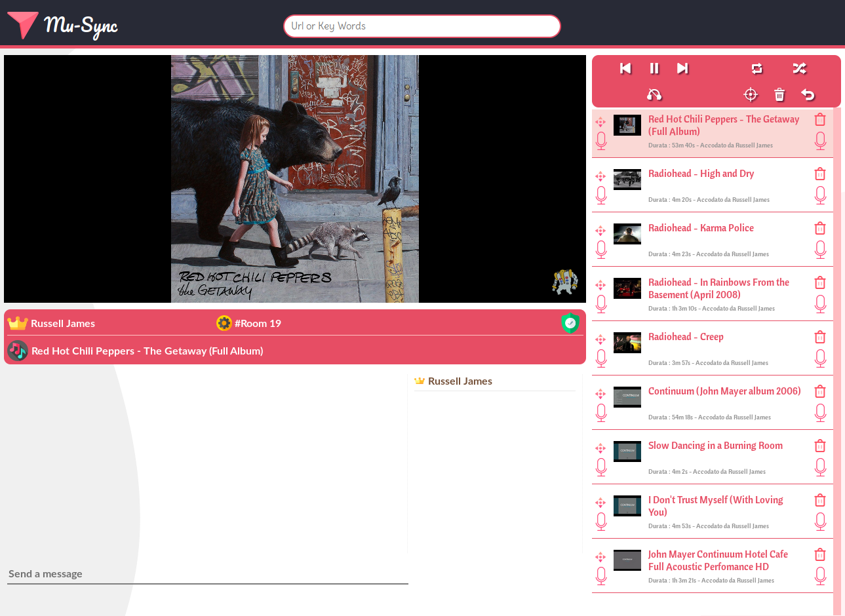This screenshot has width=845, height=616.
Task: Toggle shuffle mode for the playlist
Action: click(x=799, y=68)
